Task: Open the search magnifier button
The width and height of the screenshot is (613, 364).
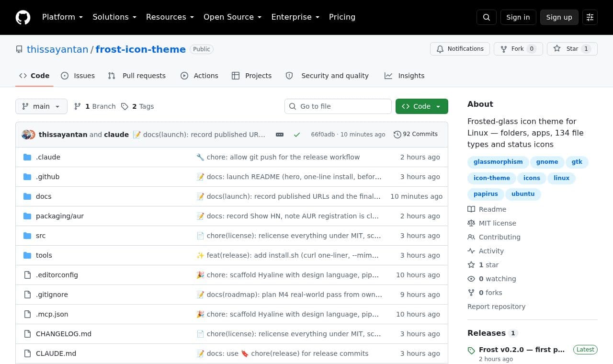Action: (487, 17)
